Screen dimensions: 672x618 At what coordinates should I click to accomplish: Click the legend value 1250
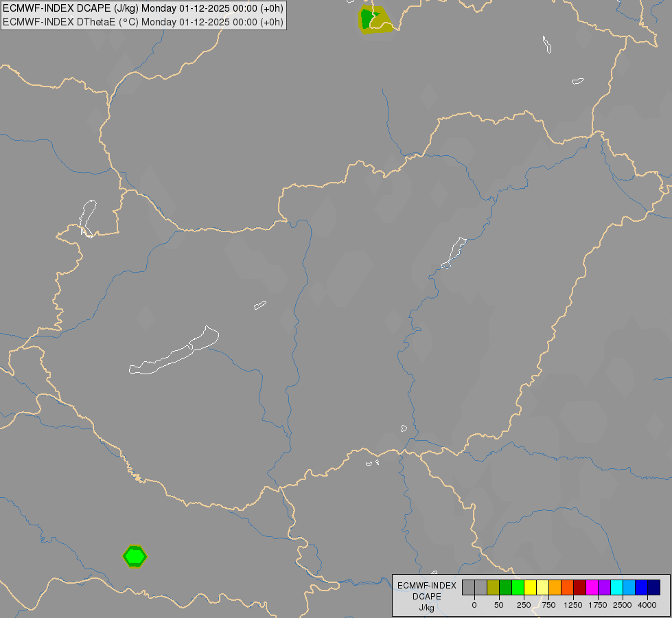pyautogui.click(x=573, y=605)
